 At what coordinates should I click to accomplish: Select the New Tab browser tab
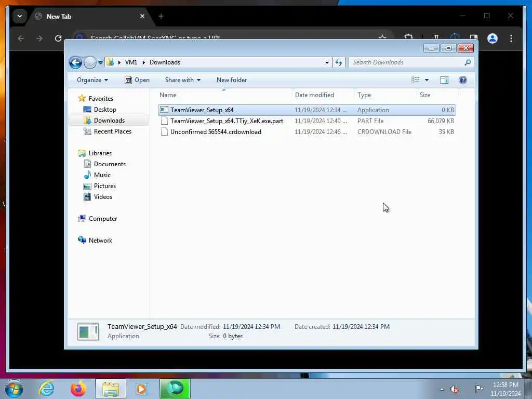click(x=89, y=16)
